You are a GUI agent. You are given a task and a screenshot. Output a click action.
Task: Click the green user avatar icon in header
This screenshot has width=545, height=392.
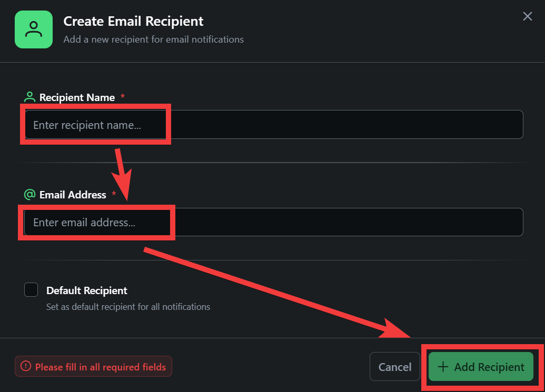34,29
